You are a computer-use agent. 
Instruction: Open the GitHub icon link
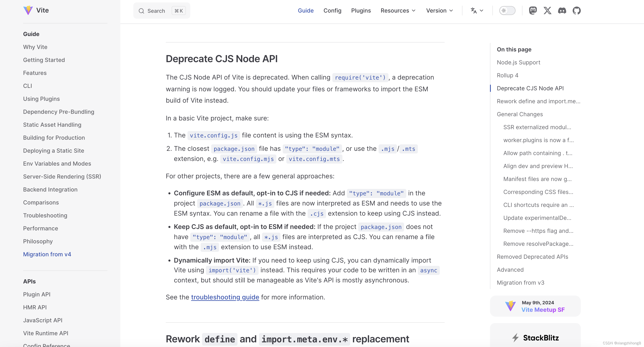point(577,10)
